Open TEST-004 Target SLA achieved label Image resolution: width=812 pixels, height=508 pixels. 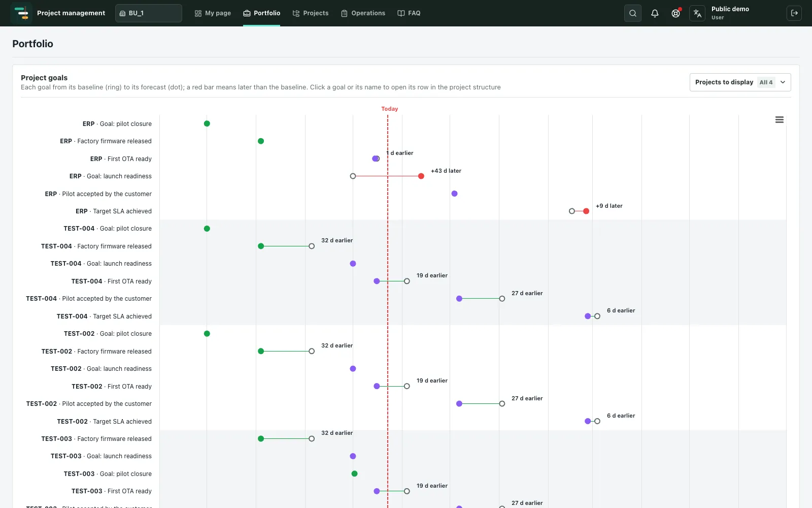tap(104, 316)
